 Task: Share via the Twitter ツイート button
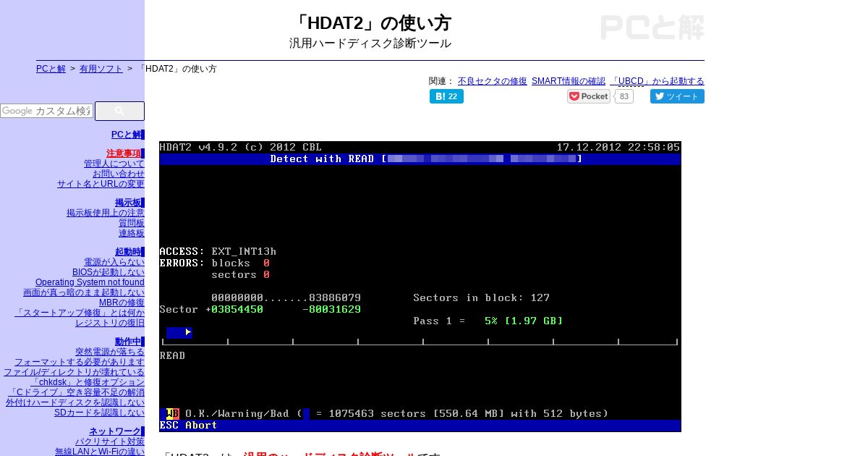(677, 96)
